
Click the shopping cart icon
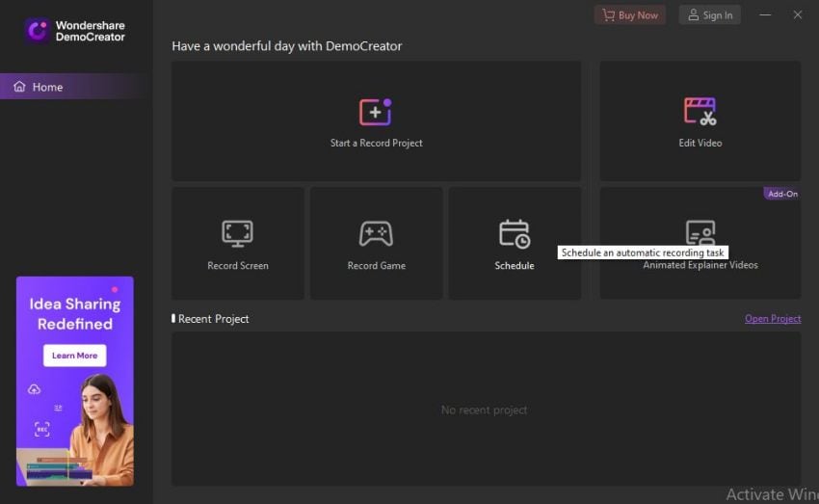tap(609, 15)
